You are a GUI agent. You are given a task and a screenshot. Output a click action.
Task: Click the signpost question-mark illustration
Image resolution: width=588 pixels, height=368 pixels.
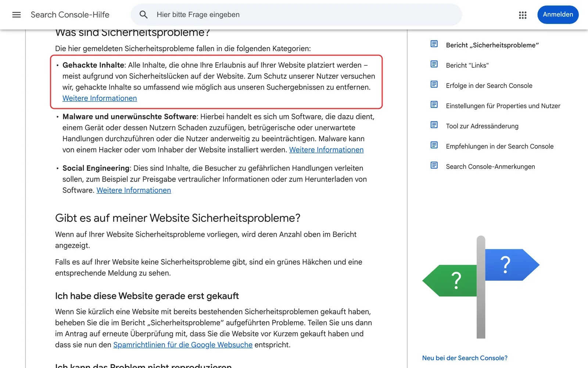pos(481,287)
